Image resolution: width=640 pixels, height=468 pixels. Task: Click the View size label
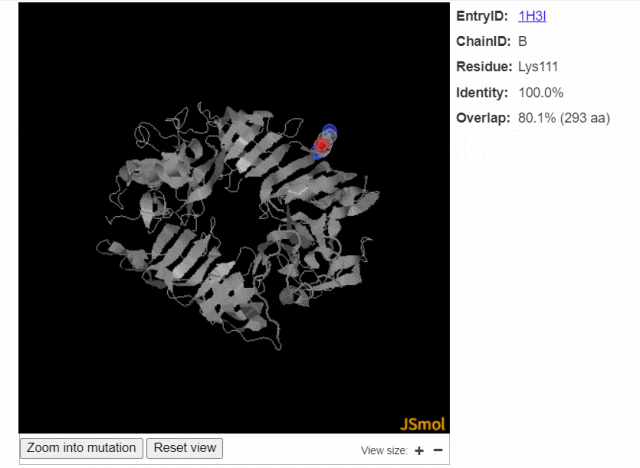[384, 450]
